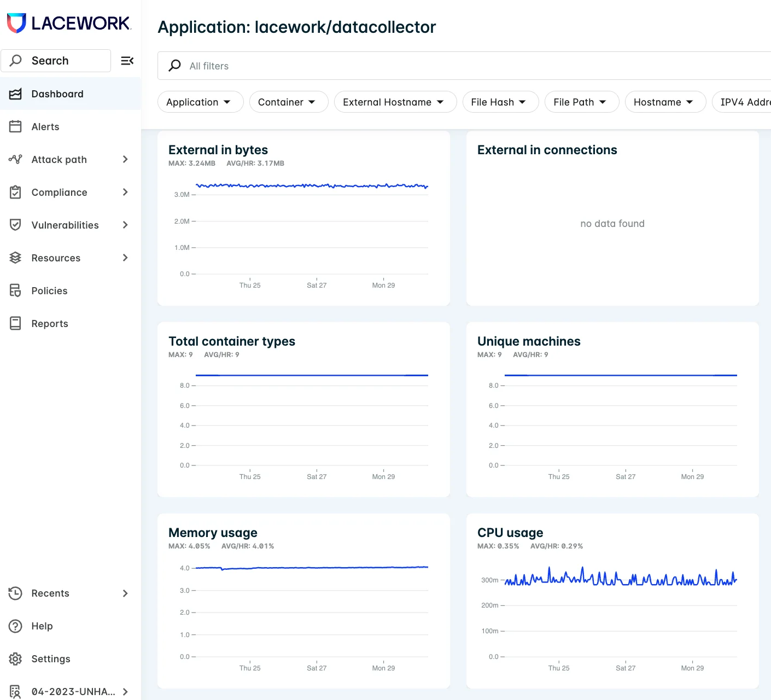Open the File Hash filter dropdown

coord(500,102)
